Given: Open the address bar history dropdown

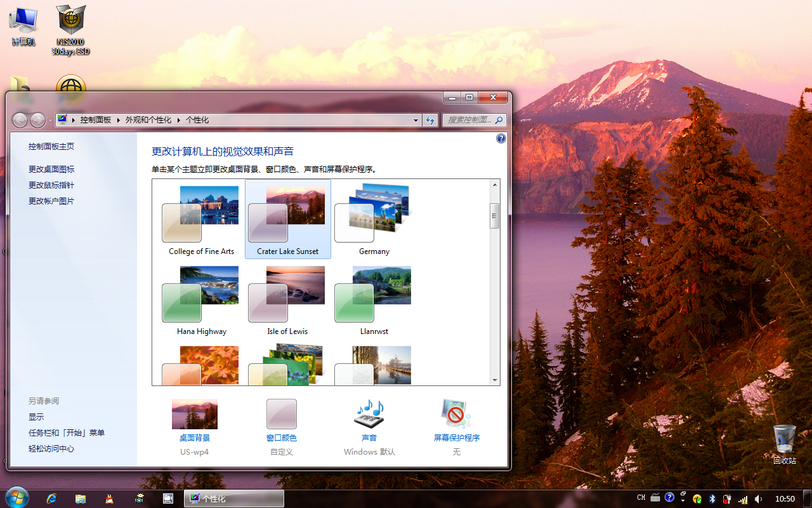Looking at the screenshot, I should (x=416, y=120).
